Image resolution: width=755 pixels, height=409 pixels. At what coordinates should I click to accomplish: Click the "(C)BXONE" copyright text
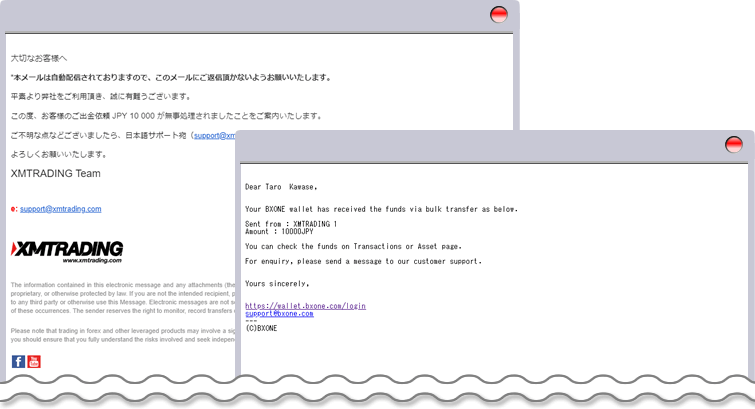coord(263,328)
